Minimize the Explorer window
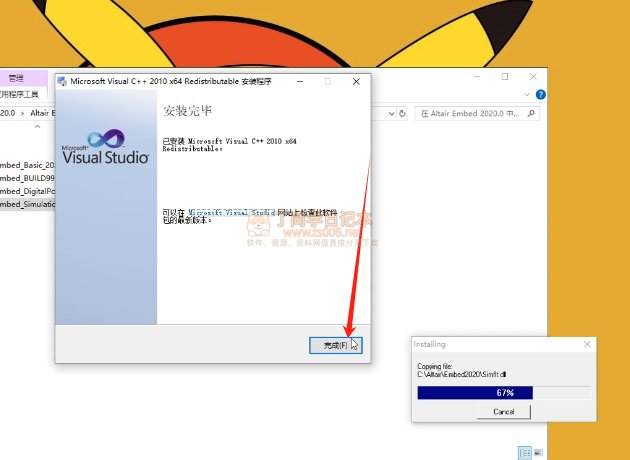Screen dimensions: 630x460 [x=477, y=76]
